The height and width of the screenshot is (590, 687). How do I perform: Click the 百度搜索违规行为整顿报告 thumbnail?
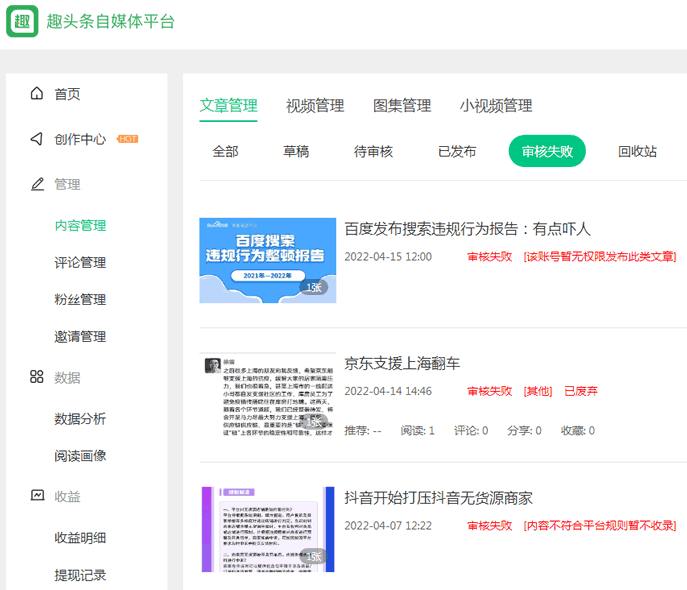point(268,260)
